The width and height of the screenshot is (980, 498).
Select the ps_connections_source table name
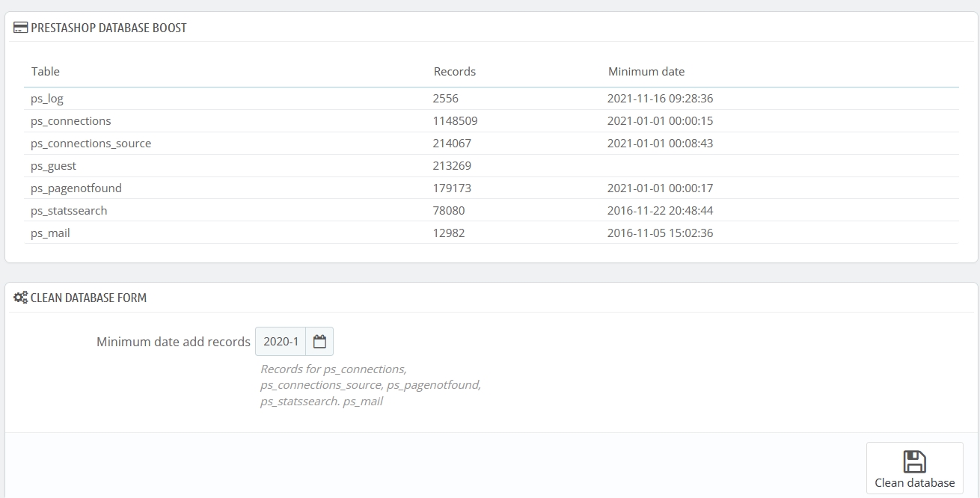pos(91,144)
